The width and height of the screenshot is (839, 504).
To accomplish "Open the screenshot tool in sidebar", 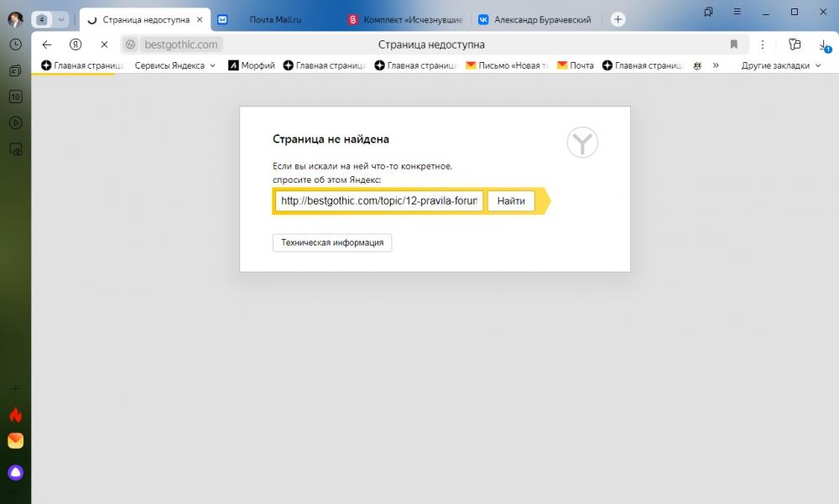I will [x=16, y=149].
